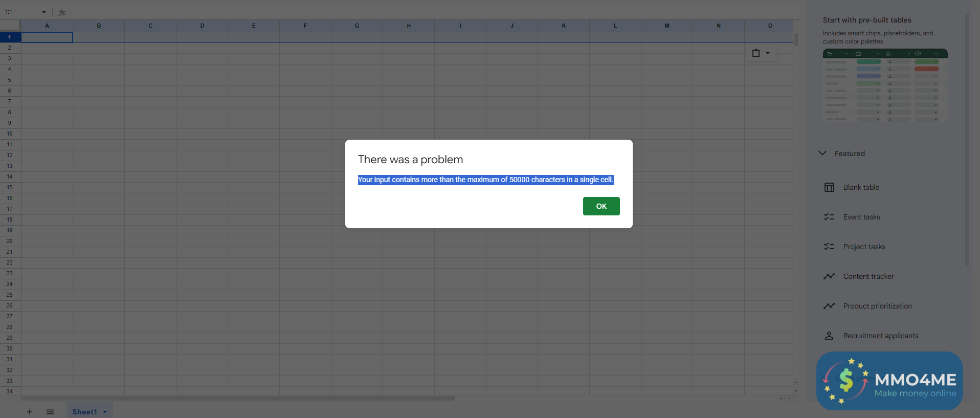Select column A header
Viewport: 980px width, 418px height.
coord(47,26)
